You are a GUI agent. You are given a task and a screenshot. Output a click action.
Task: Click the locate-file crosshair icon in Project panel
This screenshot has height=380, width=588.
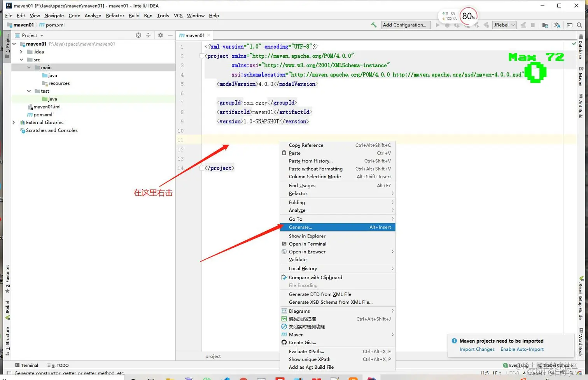coord(138,35)
